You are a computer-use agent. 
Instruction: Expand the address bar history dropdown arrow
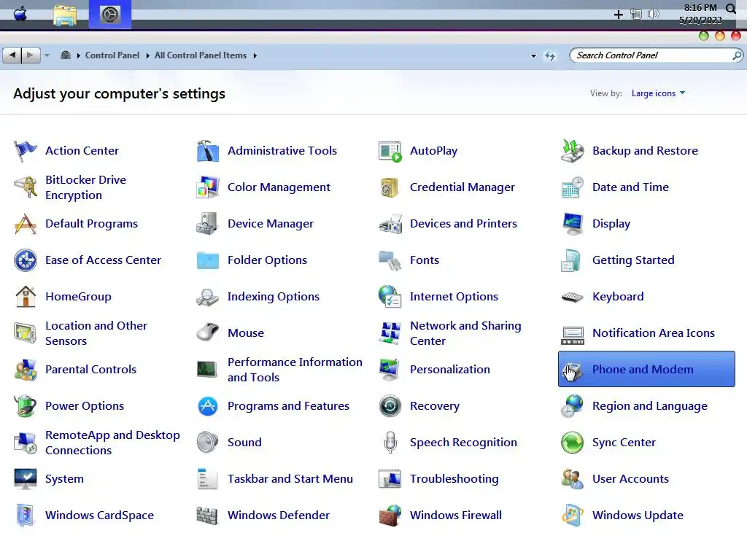(x=533, y=55)
